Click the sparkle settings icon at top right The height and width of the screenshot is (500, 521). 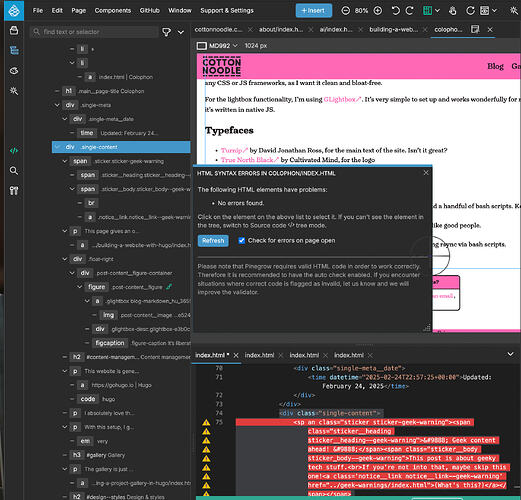point(514,11)
